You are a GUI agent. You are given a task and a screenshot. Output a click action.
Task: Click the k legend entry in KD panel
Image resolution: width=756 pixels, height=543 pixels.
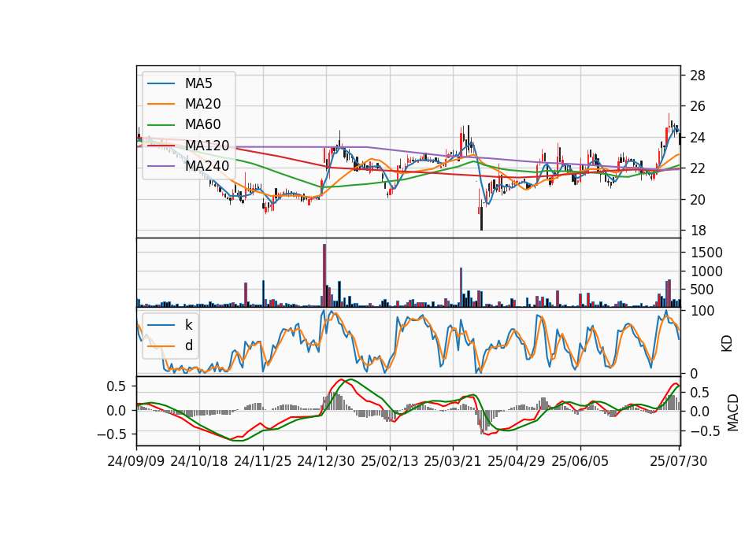[x=188, y=325]
